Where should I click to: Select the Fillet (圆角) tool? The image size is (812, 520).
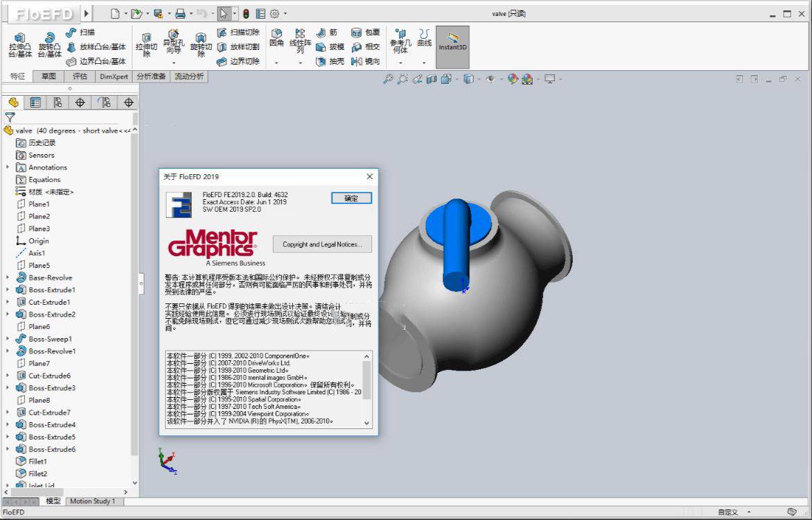276,38
